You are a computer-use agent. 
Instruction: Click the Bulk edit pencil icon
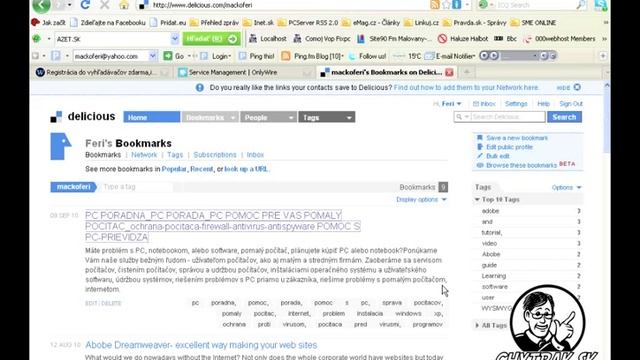tap(480, 156)
